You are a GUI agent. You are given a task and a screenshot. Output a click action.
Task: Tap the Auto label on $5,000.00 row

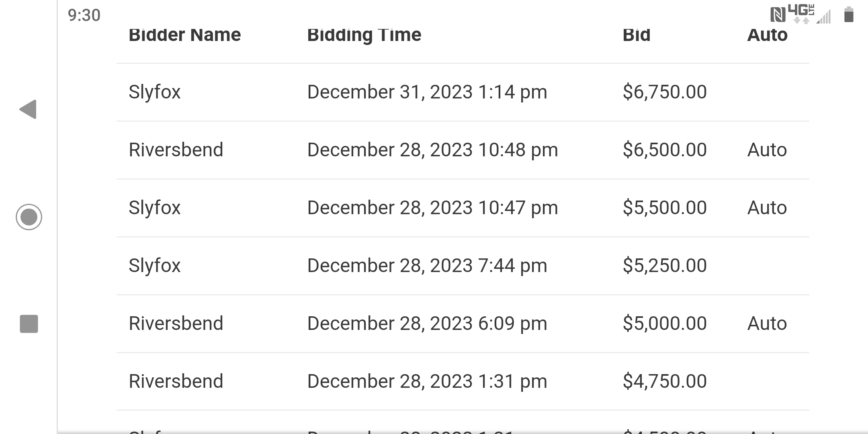pos(767,323)
